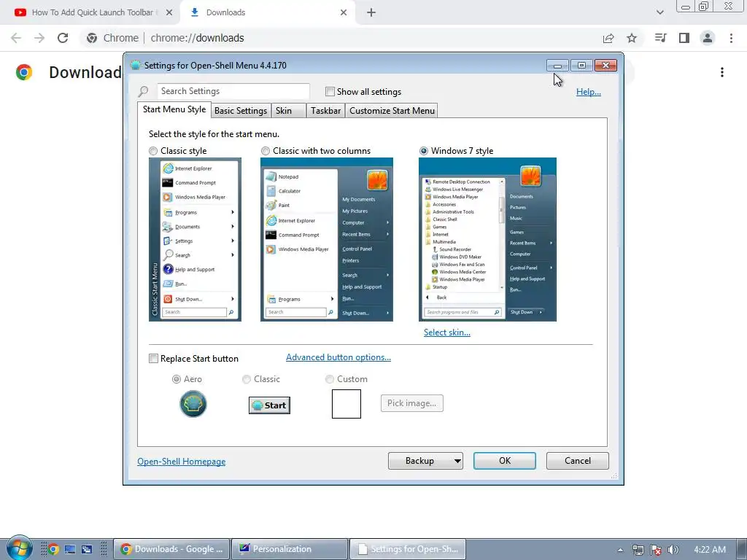
Task: Bookmark this page with the star icon
Action: [632, 38]
